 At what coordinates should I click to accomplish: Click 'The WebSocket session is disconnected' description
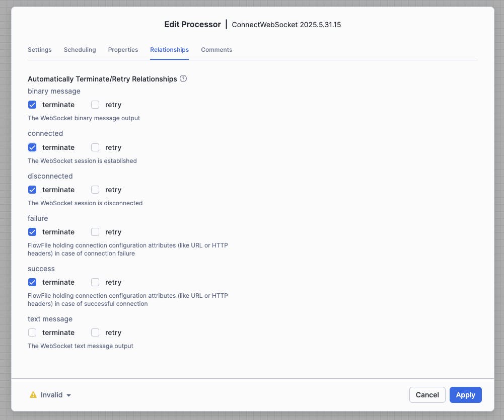(85, 203)
